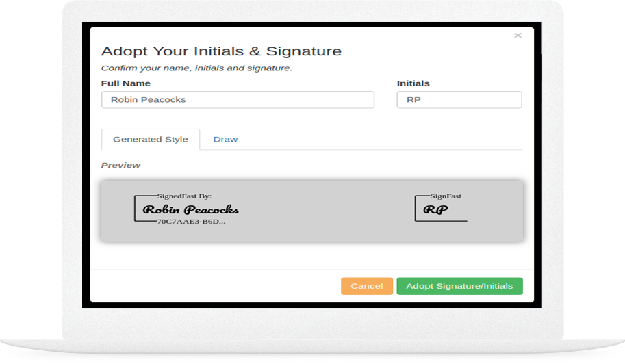This screenshot has height=364, width=625.
Task: Click the bracket frame left of RP initials
Action: click(416, 208)
